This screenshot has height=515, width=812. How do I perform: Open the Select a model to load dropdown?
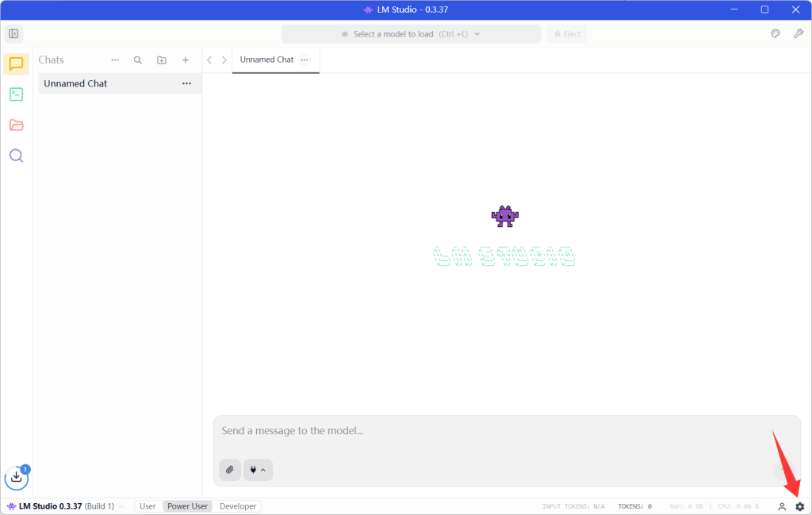pyautogui.click(x=411, y=34)
